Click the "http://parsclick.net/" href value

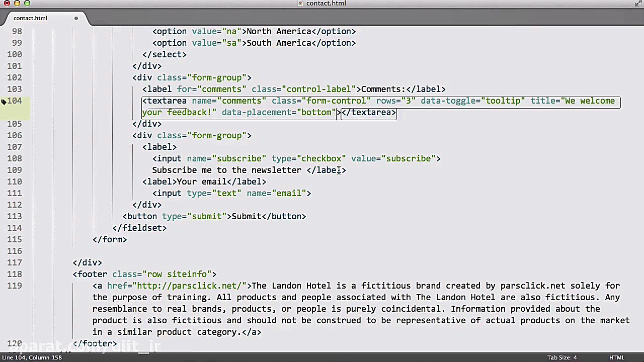coord(189,286)
